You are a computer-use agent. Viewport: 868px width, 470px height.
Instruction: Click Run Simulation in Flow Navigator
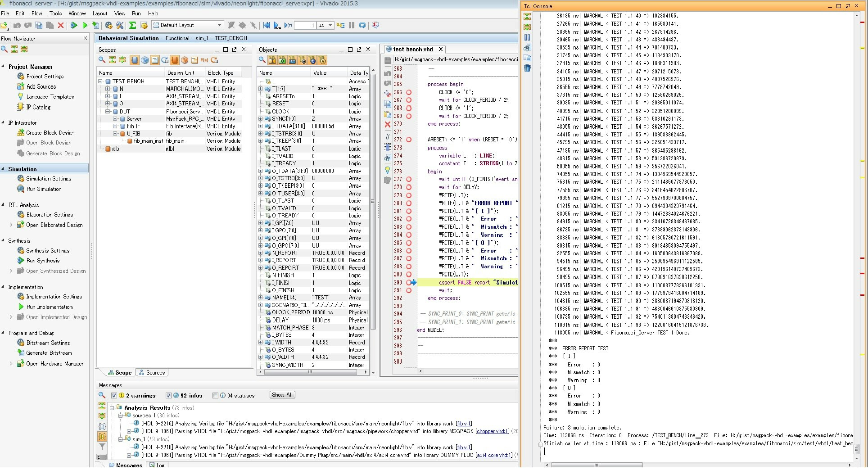click(x=44, y=189)
